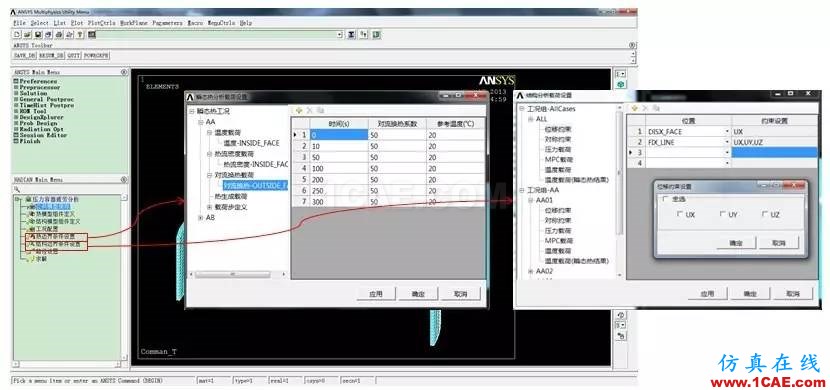Click the Open ANSYS File toolbar icon
Screen dimensions: 830x390
(x=28, y=34)
